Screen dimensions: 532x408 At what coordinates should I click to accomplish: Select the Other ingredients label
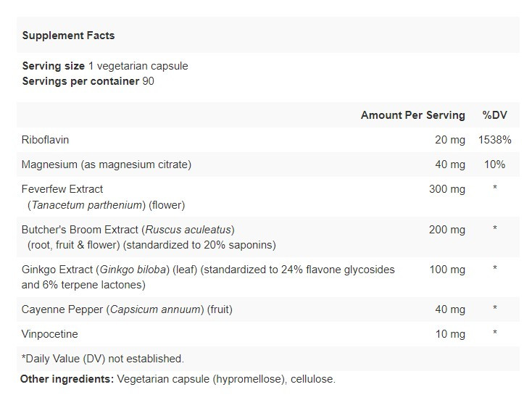point(67,379)
